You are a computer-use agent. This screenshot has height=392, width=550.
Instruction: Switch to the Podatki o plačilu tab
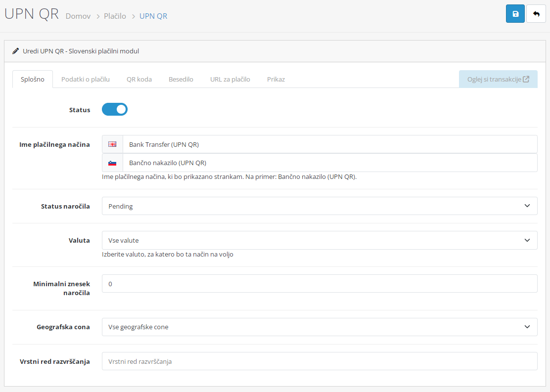click(86, 79)
